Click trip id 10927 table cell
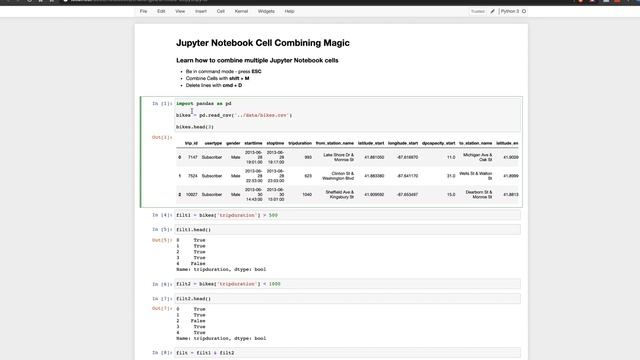Image resolution: width=640 pixels, height=360 pixels. tap(191, 195)
